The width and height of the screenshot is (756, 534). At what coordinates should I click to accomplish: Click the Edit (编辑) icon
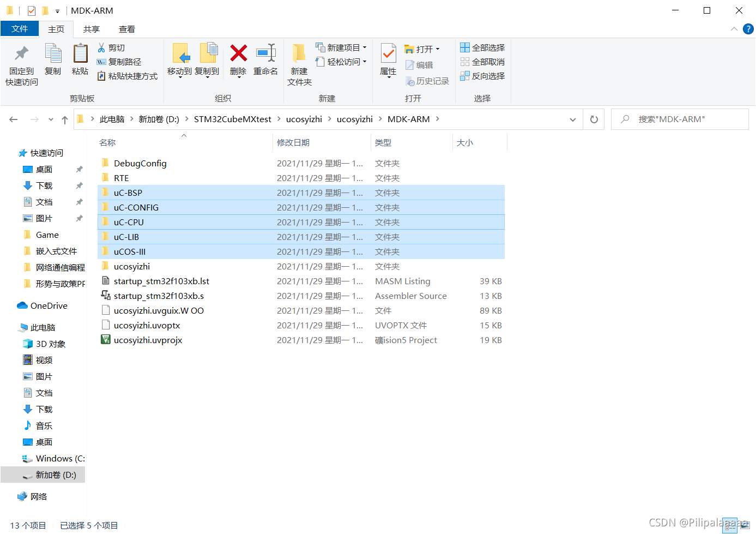click(x=410, y=65)
